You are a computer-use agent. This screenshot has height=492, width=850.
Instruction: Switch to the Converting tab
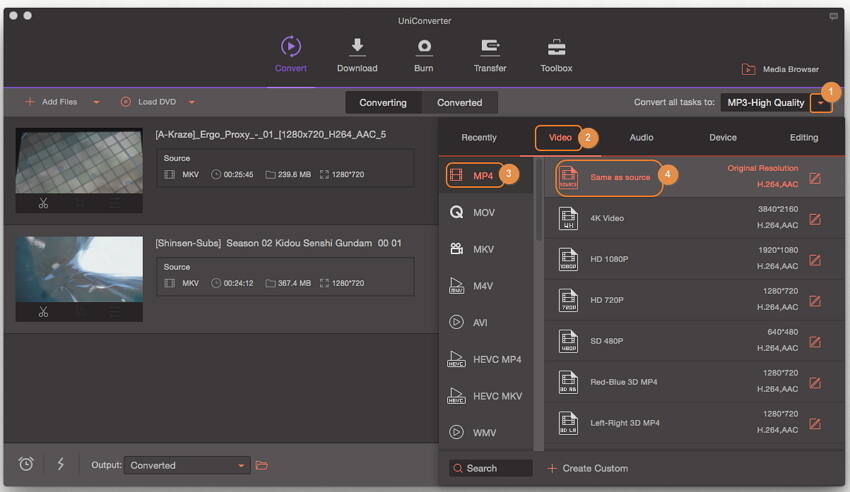(x=383, y=102)
